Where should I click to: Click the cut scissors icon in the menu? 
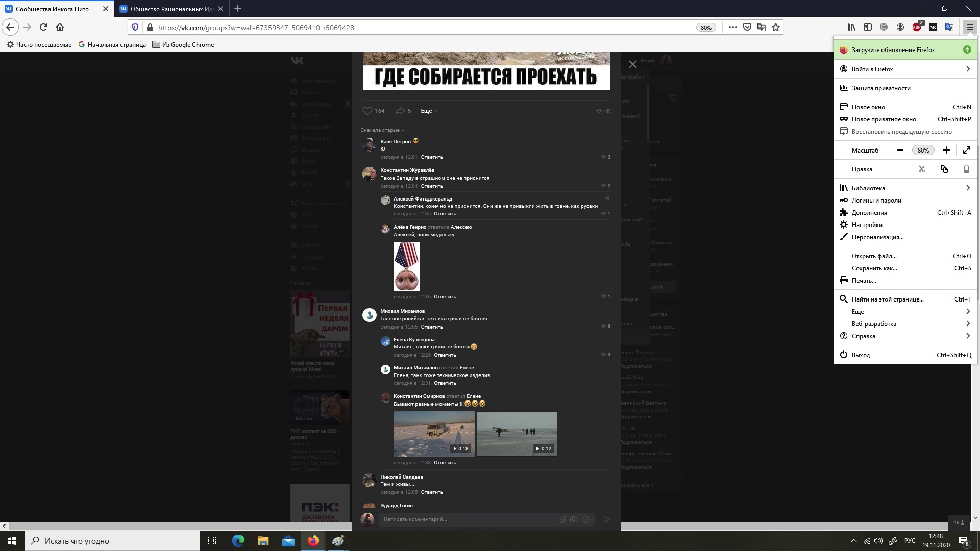[x=922, y=169]
